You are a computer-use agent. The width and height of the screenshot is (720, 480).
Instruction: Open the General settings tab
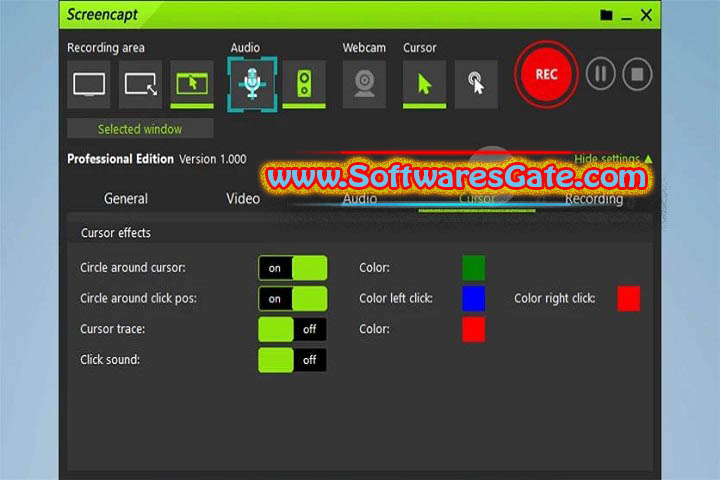coord(126,199)
